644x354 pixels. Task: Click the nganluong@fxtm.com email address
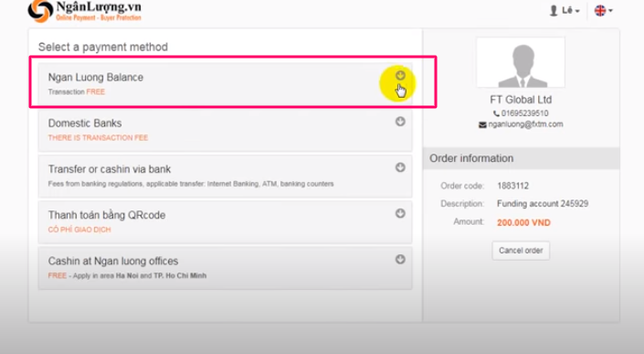click(x=525, y=124)
